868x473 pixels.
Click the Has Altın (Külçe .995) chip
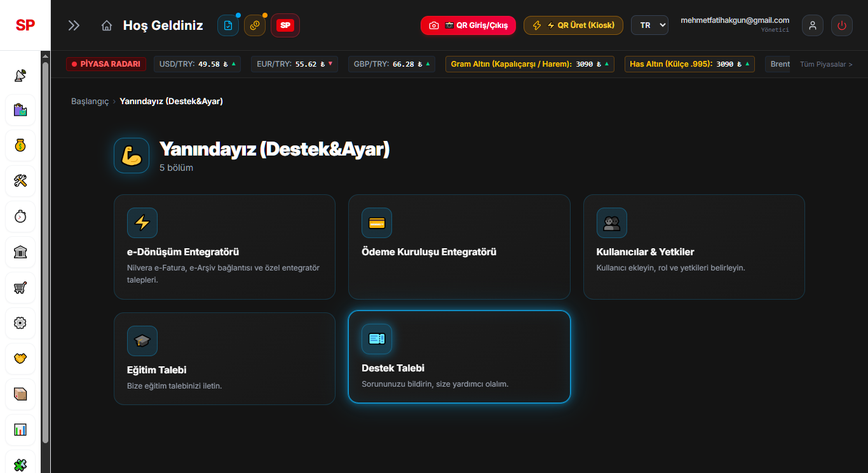(689, 64)
